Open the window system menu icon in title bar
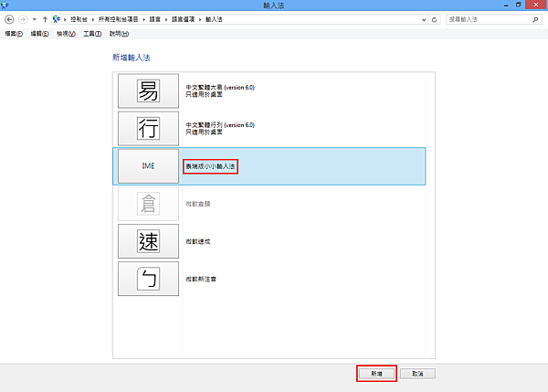Image resolution: width=548 pixels, height=392 pixels. [5, 5]
